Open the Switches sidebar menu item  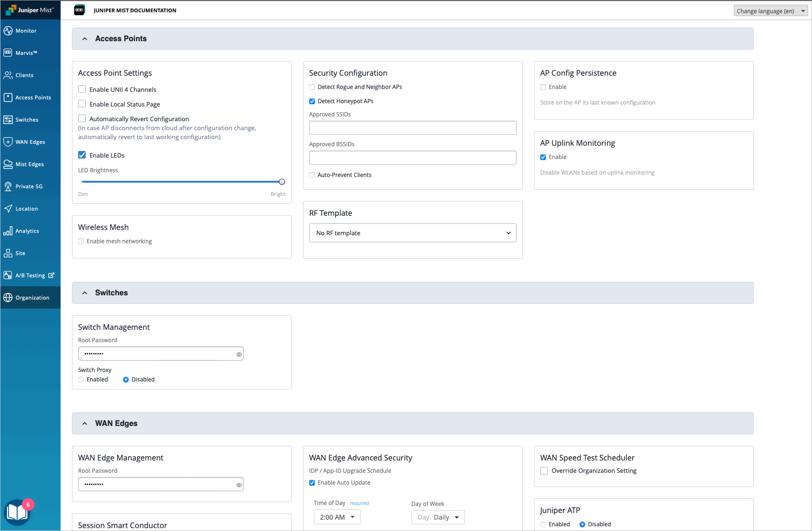click(27, 120)
